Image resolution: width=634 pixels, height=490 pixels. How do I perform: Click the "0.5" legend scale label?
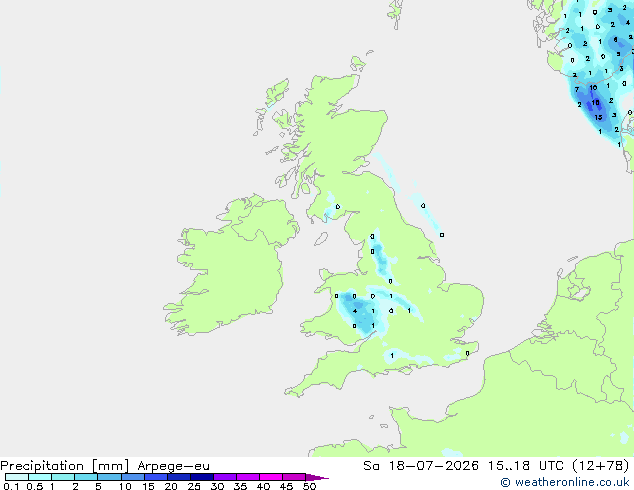pyautogui.click(x=34, y=486)
